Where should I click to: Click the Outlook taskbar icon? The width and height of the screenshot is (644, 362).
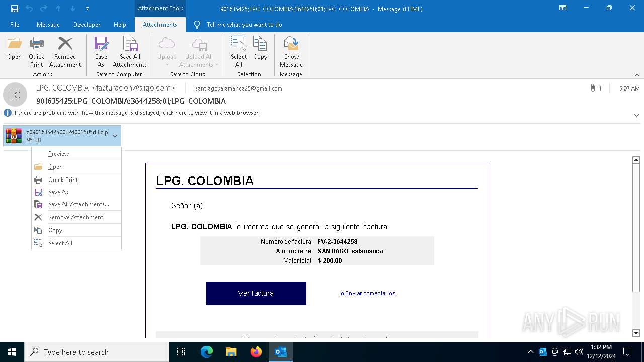click(x=280, y=352)
